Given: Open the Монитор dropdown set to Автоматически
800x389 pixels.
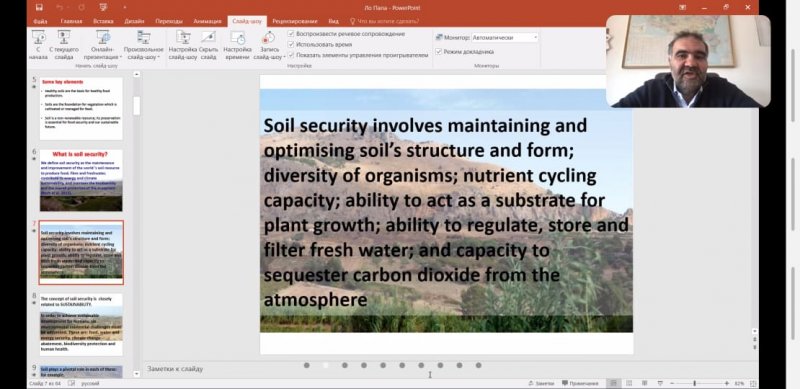Looking at the screenshot, I should pyautogui.click(x=505, y=37).
